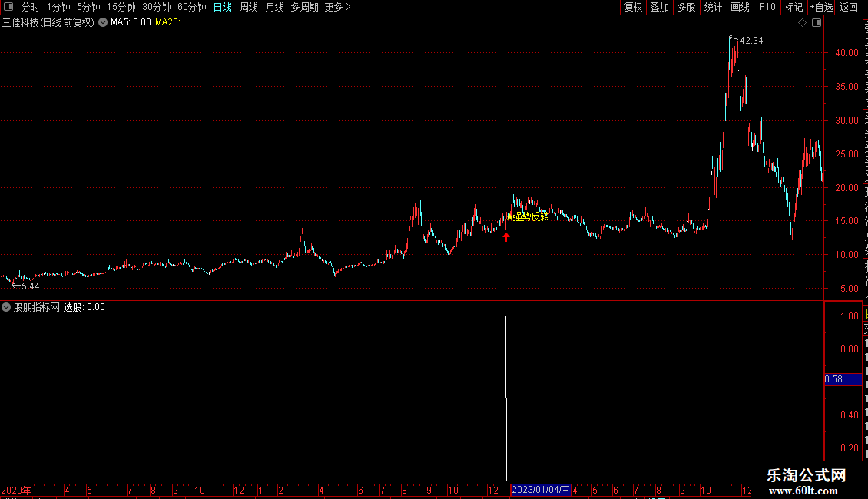
Task: Open the 复权 adjustment menu
Action: [633, 7]
